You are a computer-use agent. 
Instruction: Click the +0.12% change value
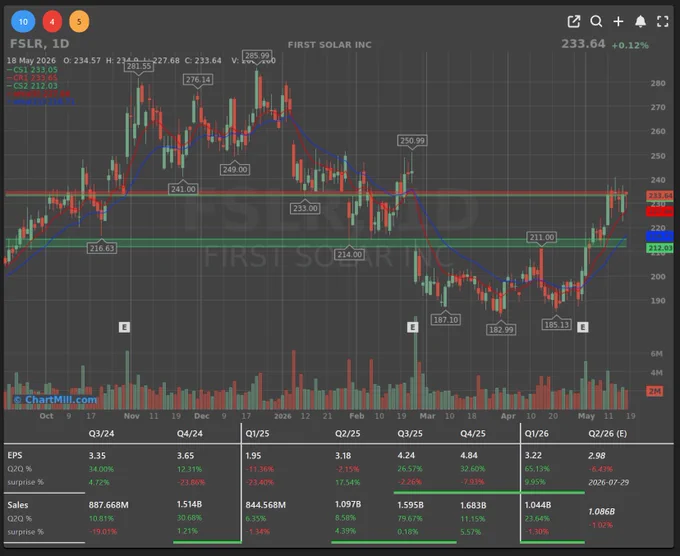tap(630, 45)
